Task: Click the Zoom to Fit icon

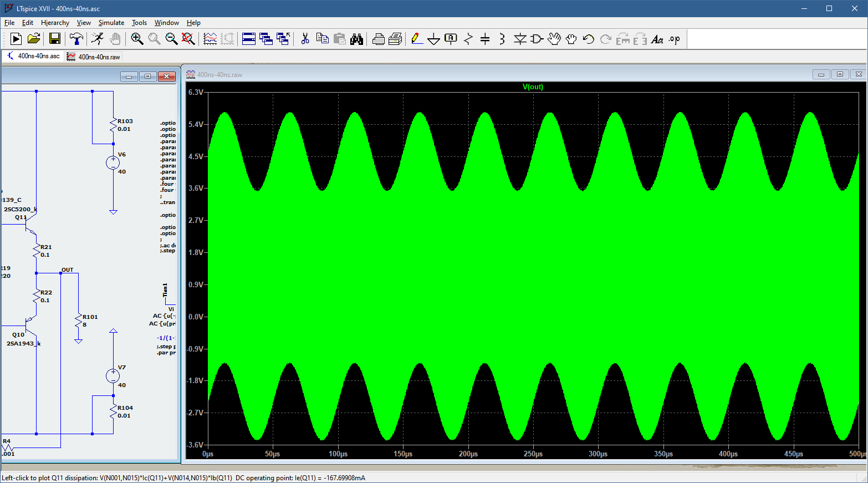Action: [x=188, y=39]
